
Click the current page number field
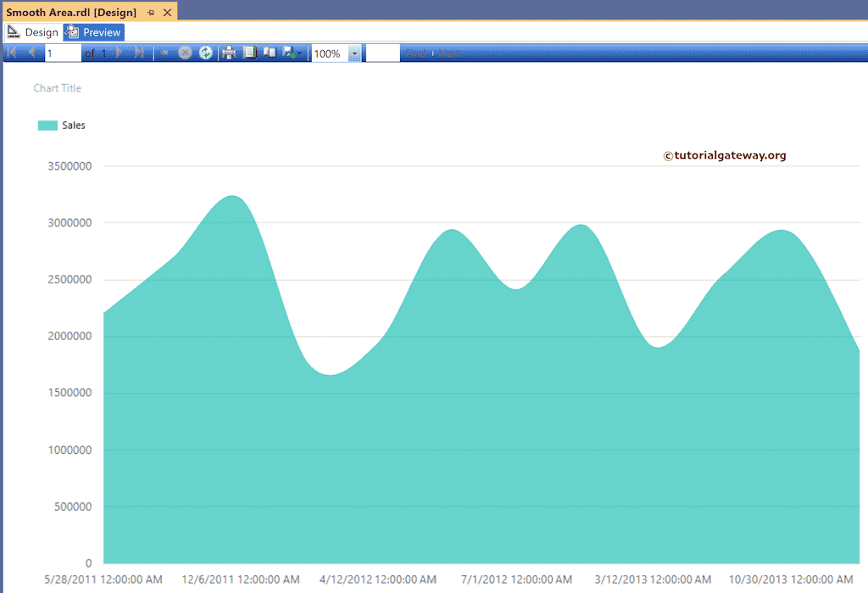pos(63,53)
